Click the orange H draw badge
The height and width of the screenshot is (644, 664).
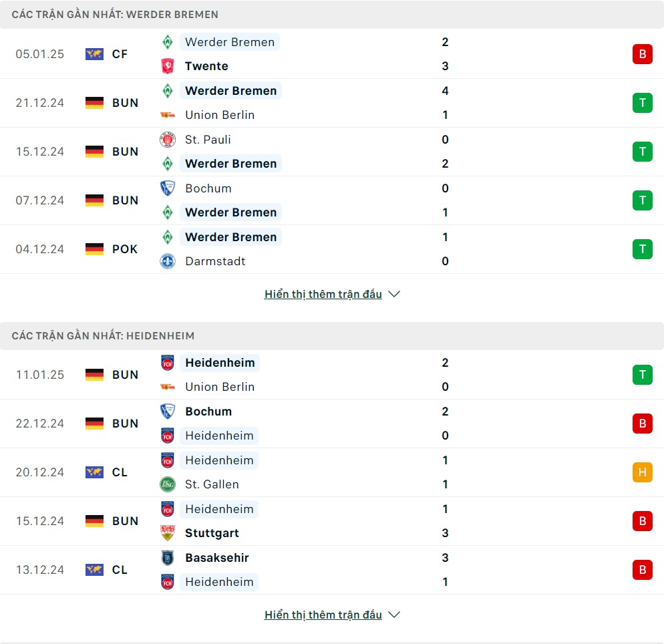(x=643, y=472)
